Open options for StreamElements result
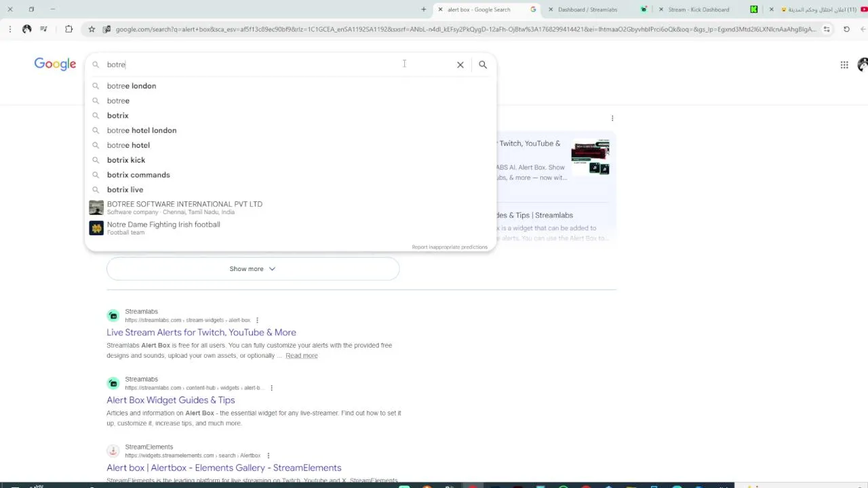 [x=269, y=455]
